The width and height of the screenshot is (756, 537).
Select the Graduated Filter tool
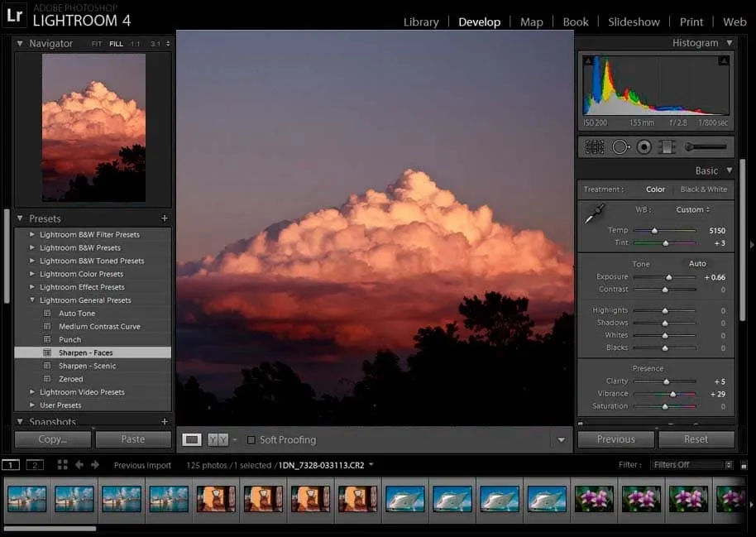tap(667, 147)
